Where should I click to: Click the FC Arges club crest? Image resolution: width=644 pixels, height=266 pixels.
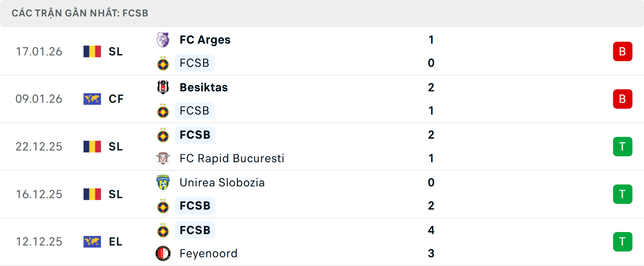pos(163,40)
